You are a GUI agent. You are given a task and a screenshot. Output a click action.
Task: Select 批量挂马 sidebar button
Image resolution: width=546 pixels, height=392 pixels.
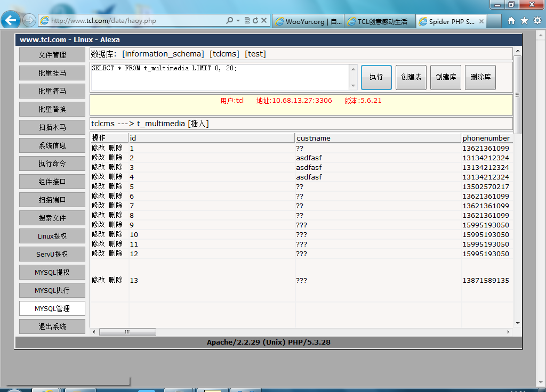[52, 73]
